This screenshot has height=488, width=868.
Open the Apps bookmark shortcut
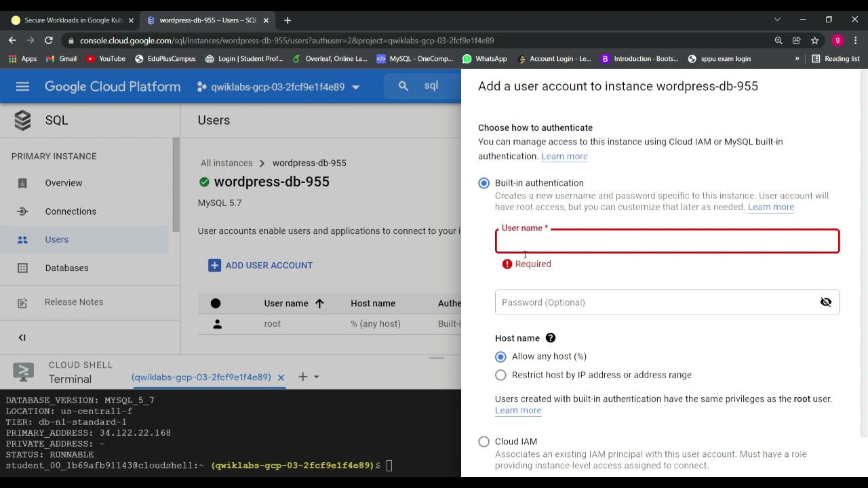(22, 59)
